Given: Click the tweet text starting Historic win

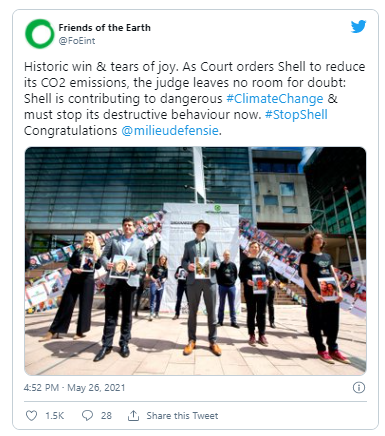Looking at the screenshot, I should (195, 99).
